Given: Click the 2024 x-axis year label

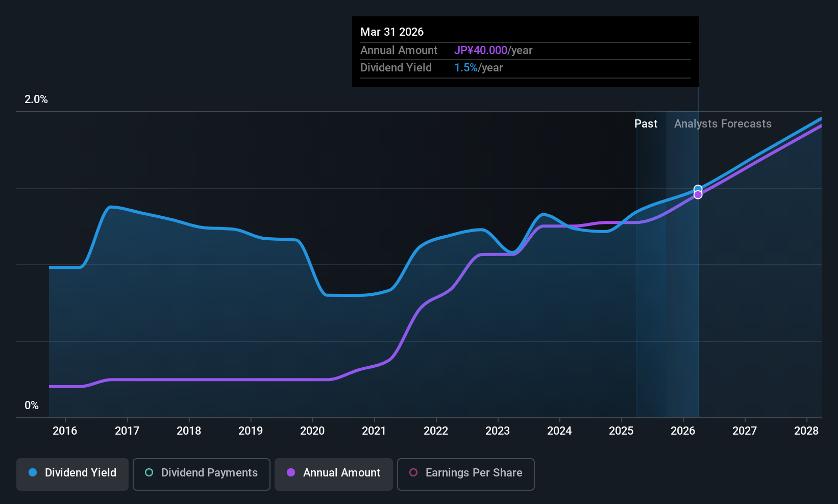Looking at the screenshot, I should [x=559, y=431].
